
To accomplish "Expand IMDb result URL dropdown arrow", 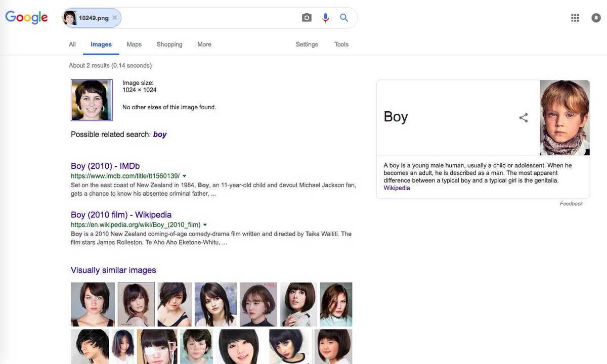I will pyautogui.click(x=184, y=176).
